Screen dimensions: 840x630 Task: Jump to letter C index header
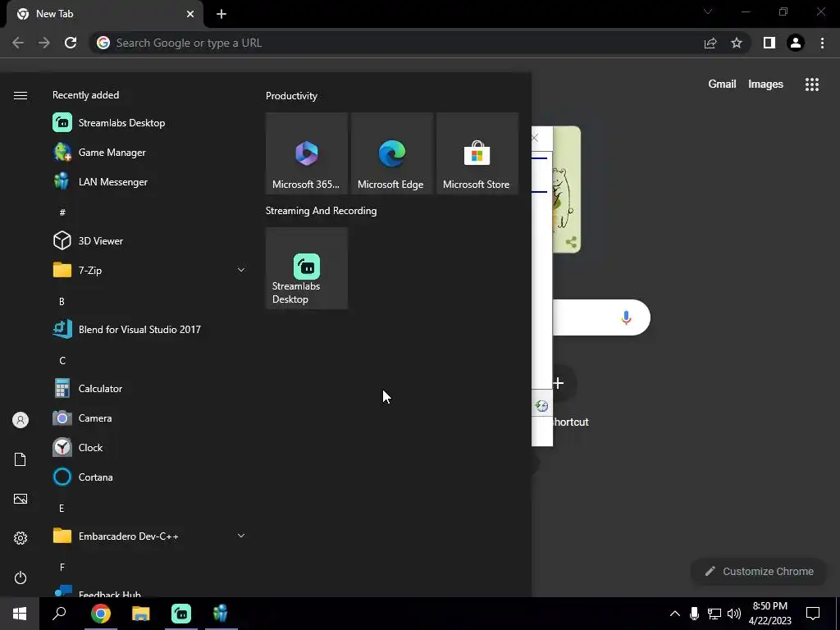[62, 361]
